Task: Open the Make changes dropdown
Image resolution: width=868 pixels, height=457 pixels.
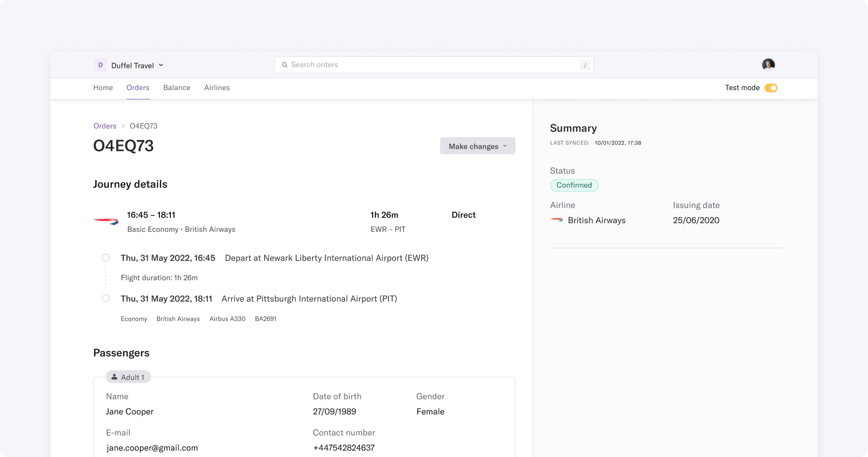Action: point(477,146)
